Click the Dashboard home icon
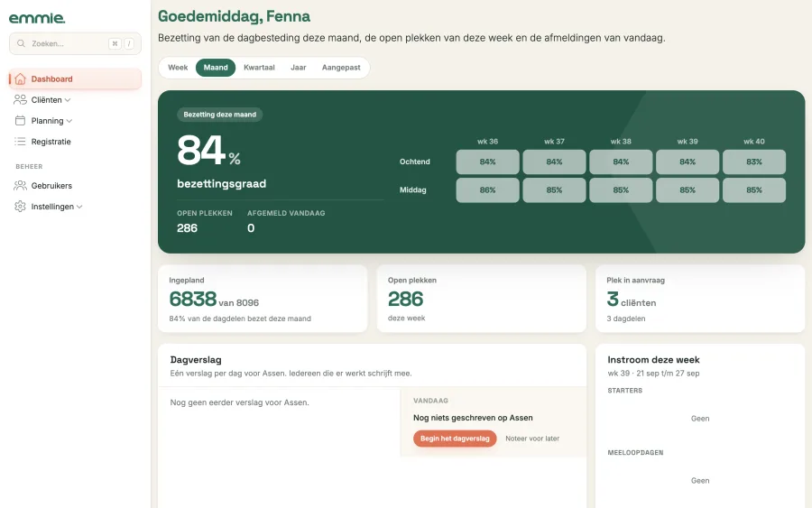 [x=20, y=79]
